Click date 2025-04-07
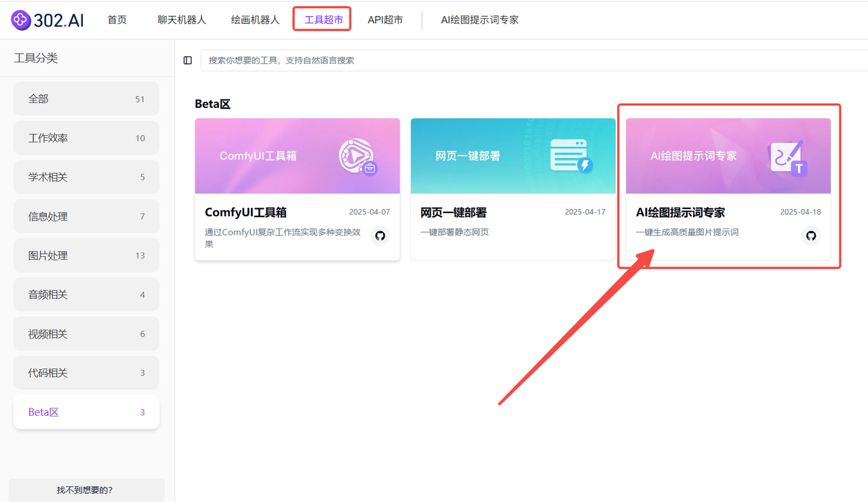This screenshot has height=502, width=868. (370, 212)
